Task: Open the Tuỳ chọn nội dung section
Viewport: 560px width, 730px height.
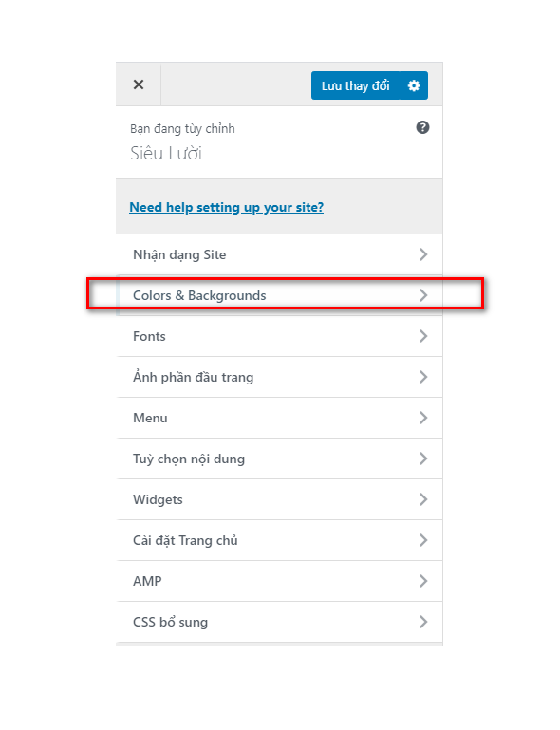Action: [x=279, y=459]
